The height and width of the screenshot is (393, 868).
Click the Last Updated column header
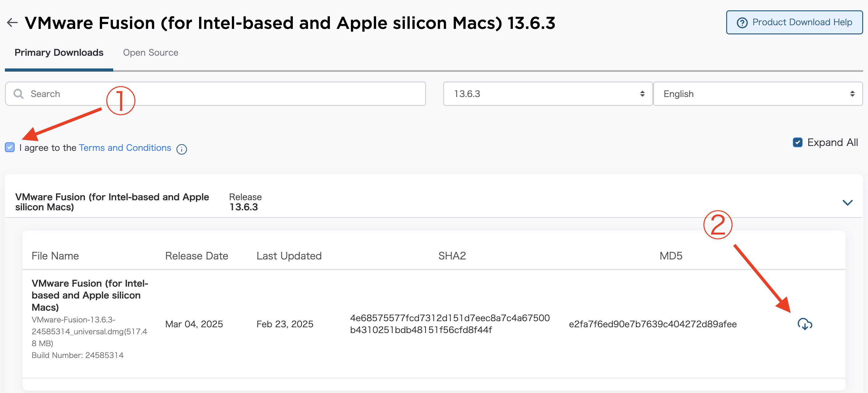tap(289, 256)
